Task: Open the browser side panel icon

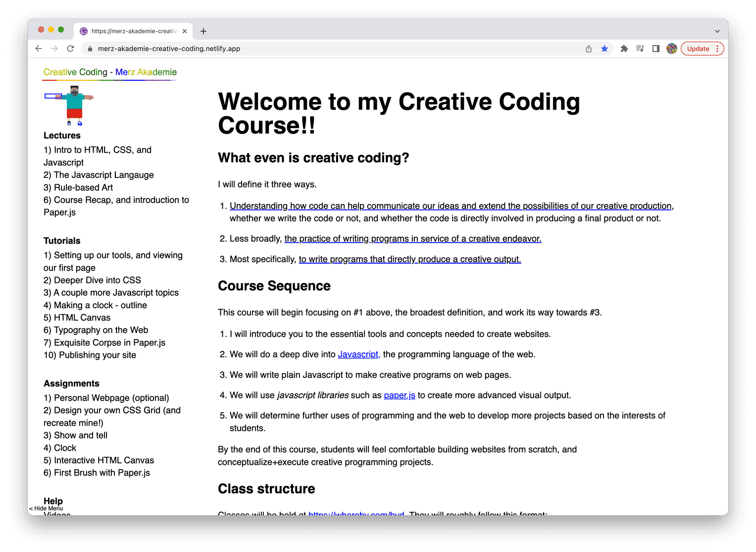Action: 655,49
